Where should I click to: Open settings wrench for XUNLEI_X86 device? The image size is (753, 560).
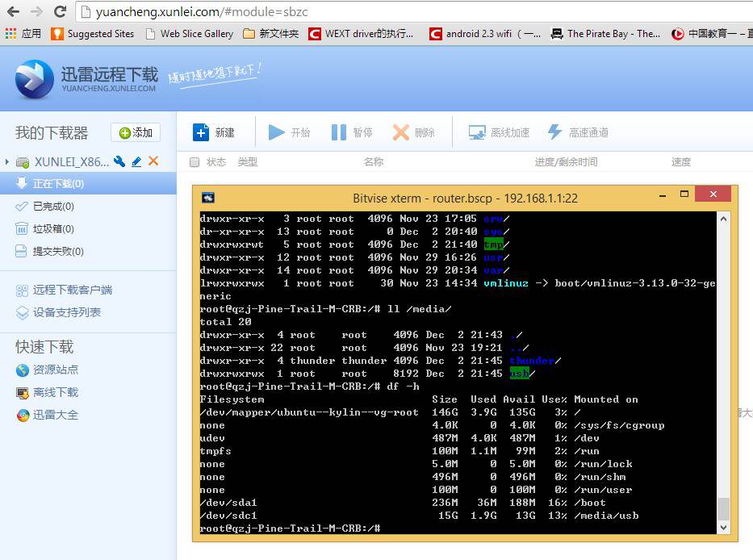(x=119, y=161)
